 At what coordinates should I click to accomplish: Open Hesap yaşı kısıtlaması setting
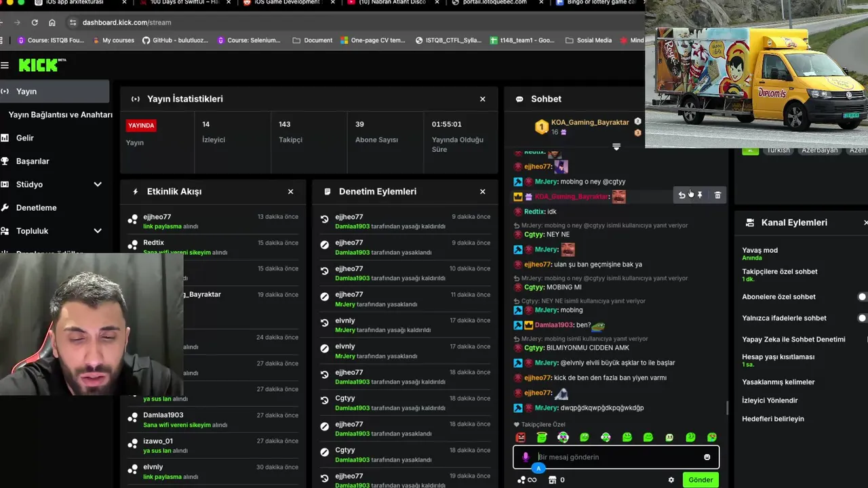778,360
